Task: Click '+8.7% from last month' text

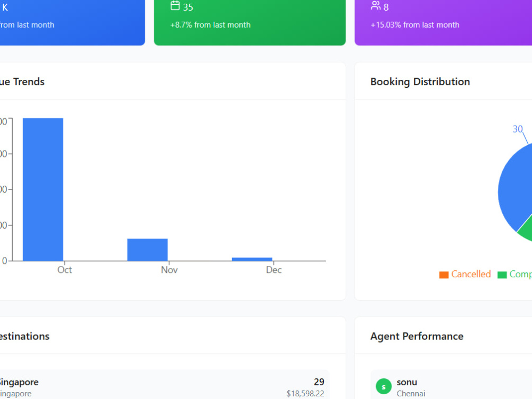Action: click(210, 25)
